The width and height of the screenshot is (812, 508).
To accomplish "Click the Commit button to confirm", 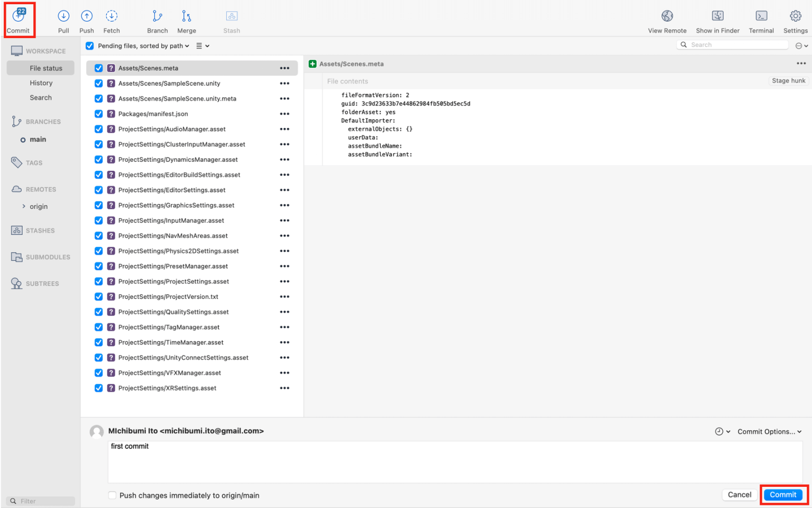I will pyautogui.click(x=783, y=495).
